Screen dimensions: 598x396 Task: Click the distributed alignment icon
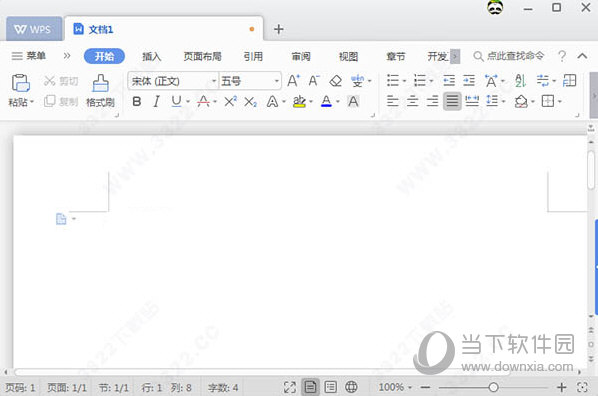[472, 101]
